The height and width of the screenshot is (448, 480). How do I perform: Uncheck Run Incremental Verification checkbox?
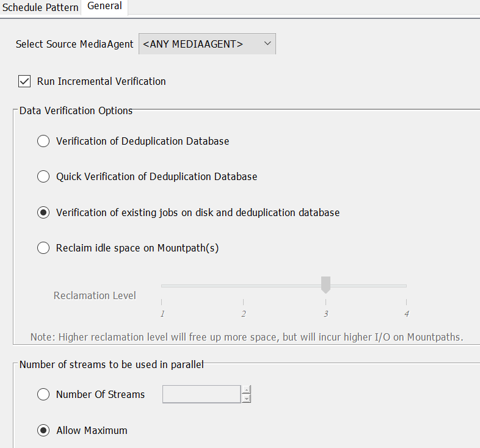24,81
